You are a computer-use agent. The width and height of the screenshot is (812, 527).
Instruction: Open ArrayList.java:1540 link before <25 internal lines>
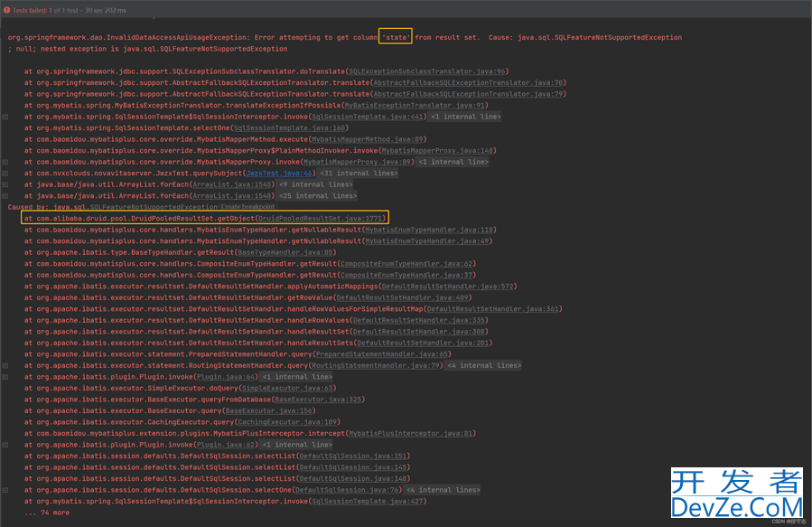click(232, 196)
